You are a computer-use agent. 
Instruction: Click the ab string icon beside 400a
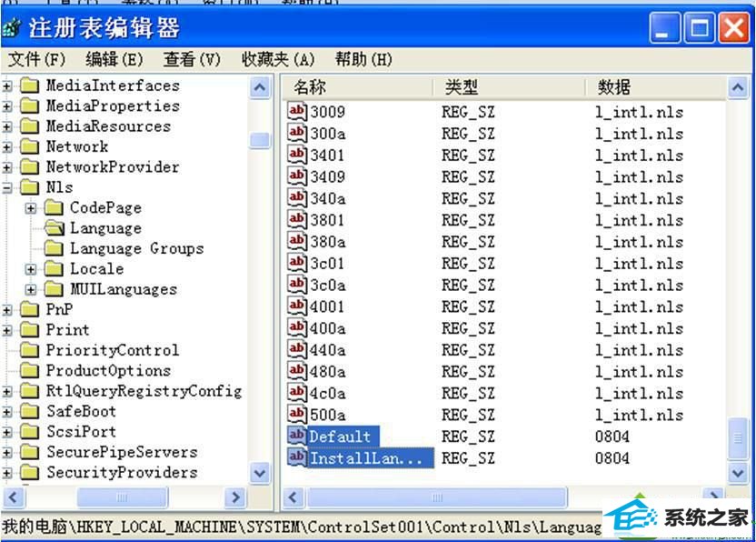click(x=297, y=327)
